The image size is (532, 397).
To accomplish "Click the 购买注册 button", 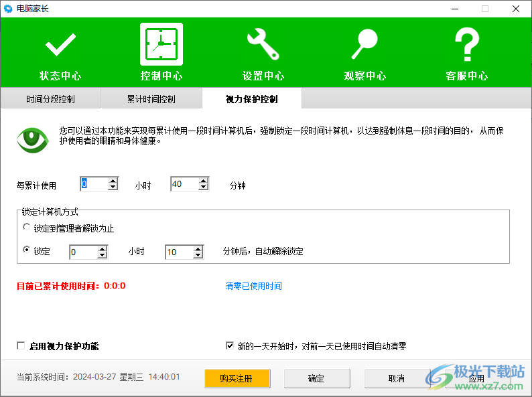I will click(x=237, y=378).
